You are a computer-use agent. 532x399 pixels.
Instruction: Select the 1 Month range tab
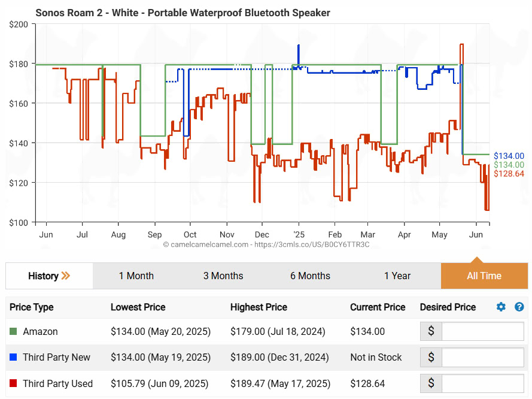coord(136,276)
